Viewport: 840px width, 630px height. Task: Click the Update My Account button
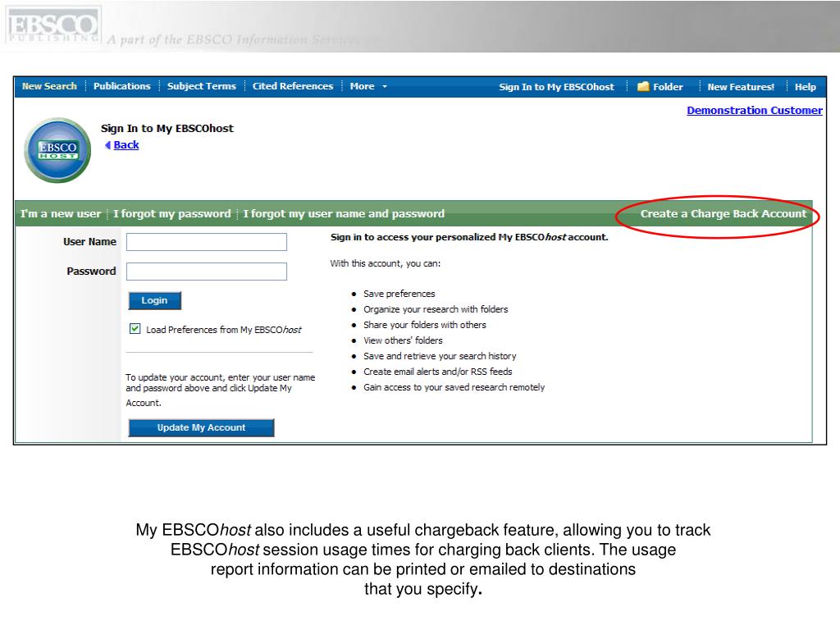[202, 427]
